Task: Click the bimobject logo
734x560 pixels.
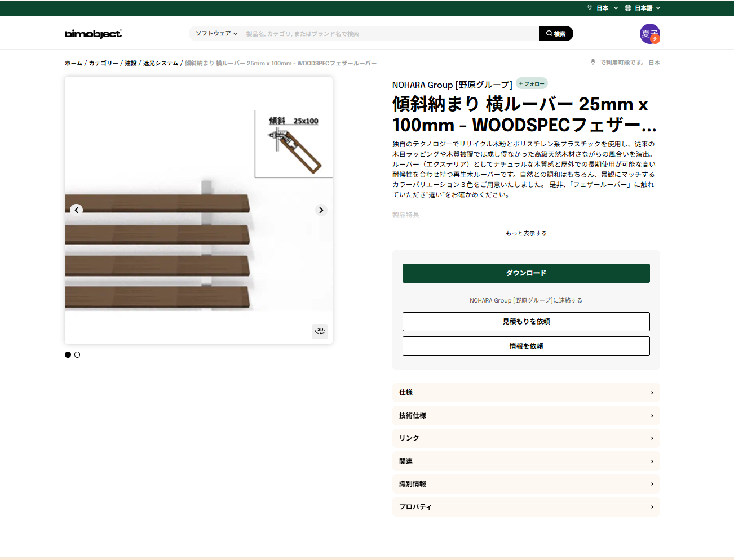Action: click(x=93, y=34)
